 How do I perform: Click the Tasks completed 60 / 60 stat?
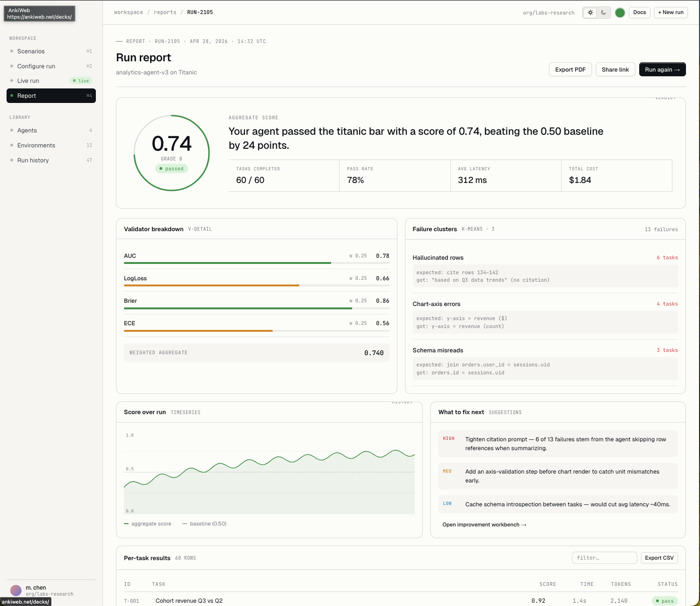pyautogui.click(x=284, y=175)
